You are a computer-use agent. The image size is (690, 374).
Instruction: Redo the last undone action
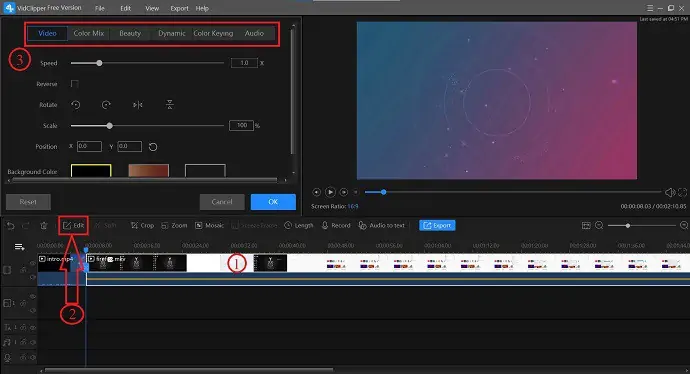coord(26,226)
